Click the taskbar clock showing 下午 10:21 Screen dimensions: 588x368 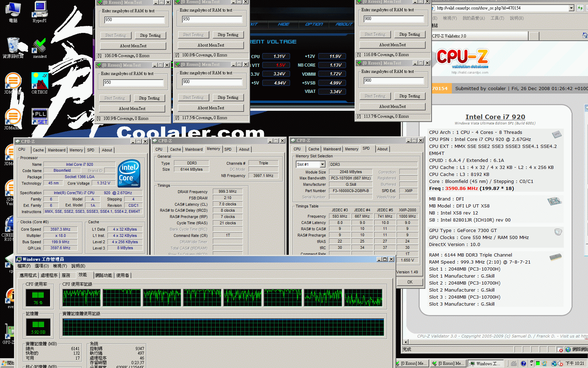[575, 363]
